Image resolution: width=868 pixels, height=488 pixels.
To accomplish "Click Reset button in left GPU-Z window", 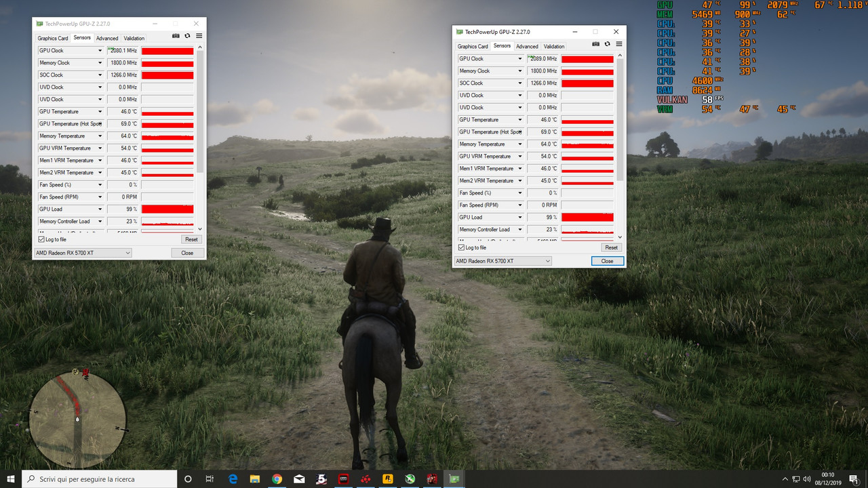I will [x=191, y=239].
